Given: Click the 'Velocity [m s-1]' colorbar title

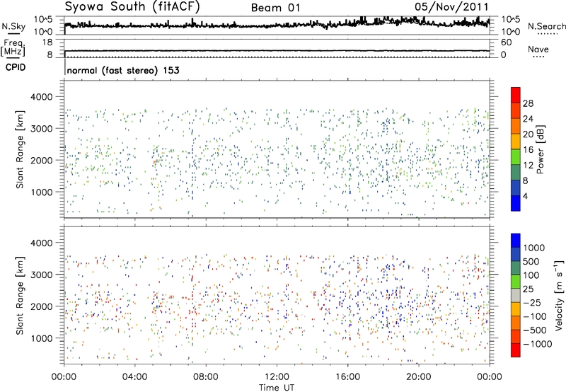Looking at the screenshot, I should [x=558, y=295].
